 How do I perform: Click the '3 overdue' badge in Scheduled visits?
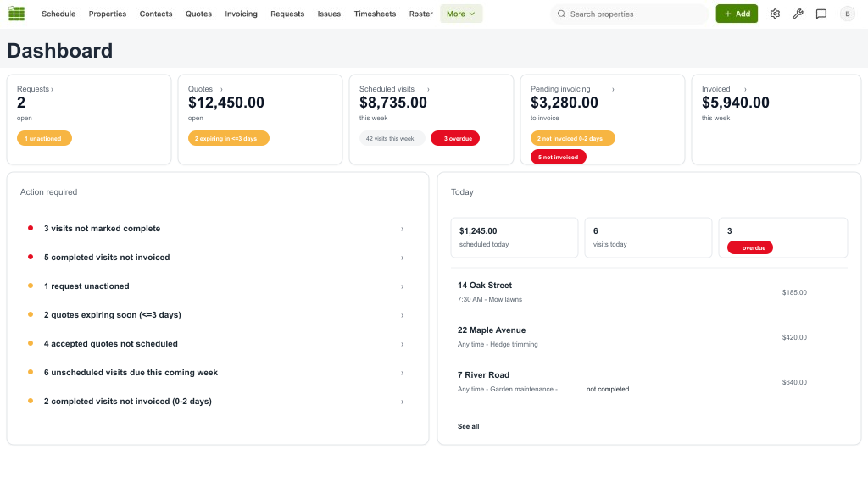pos(455,138)
